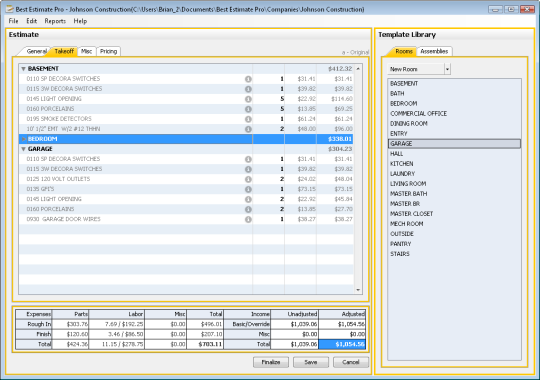Click the Cancel button
540x380 pixels.
pyautogui.click(x=351, y=362)
